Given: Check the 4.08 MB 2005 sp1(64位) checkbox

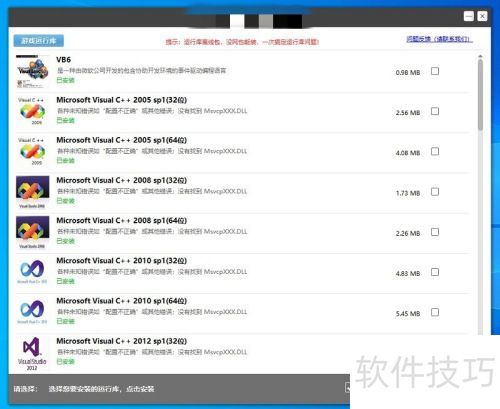Looking at the screenshot, I should pos(435,152).
